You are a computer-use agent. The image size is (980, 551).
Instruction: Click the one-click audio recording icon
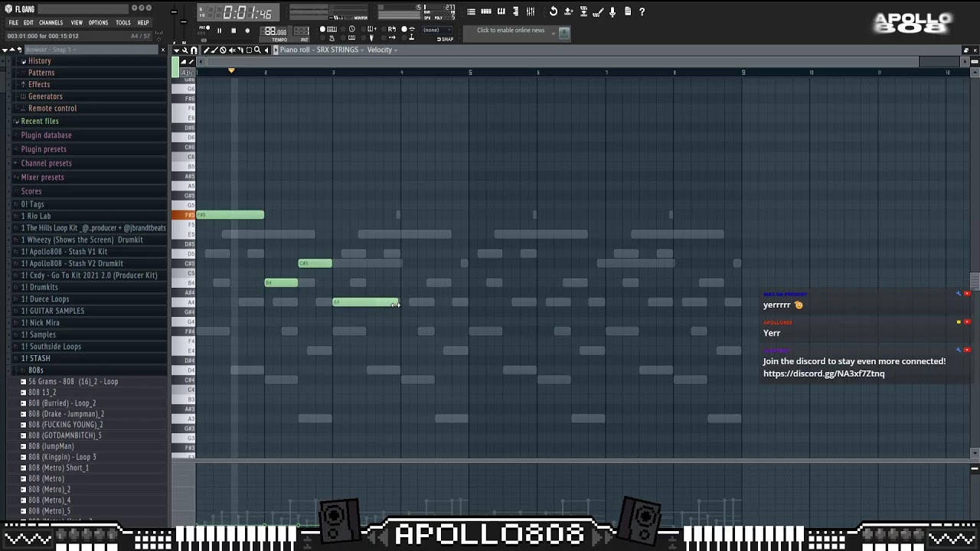point(598,12)
